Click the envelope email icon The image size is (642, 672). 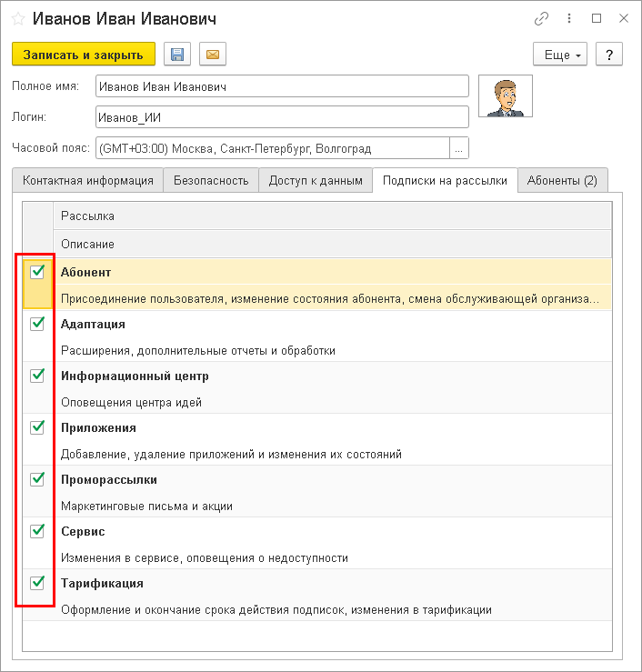coord(213,55)
